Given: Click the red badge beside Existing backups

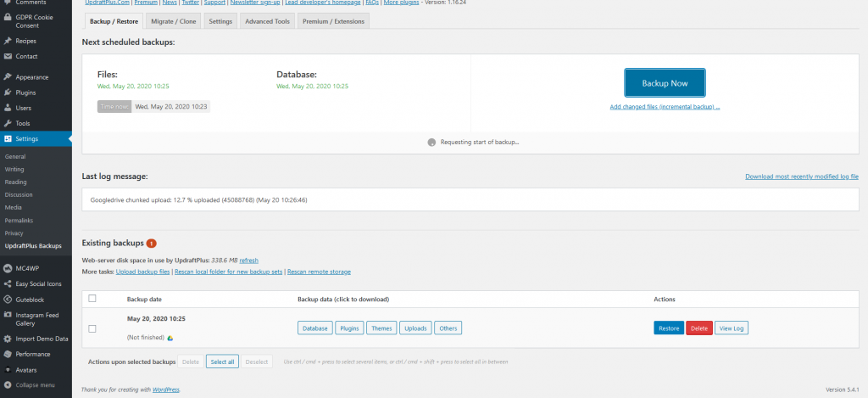Looking at the screenshot, I should point(151,244).
